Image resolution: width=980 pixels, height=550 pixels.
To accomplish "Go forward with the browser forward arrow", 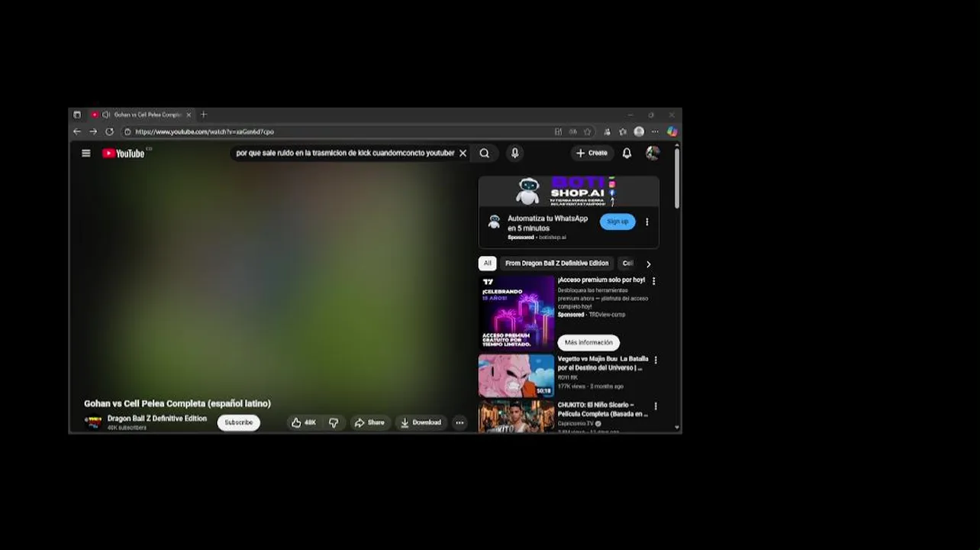I will 93,131.
